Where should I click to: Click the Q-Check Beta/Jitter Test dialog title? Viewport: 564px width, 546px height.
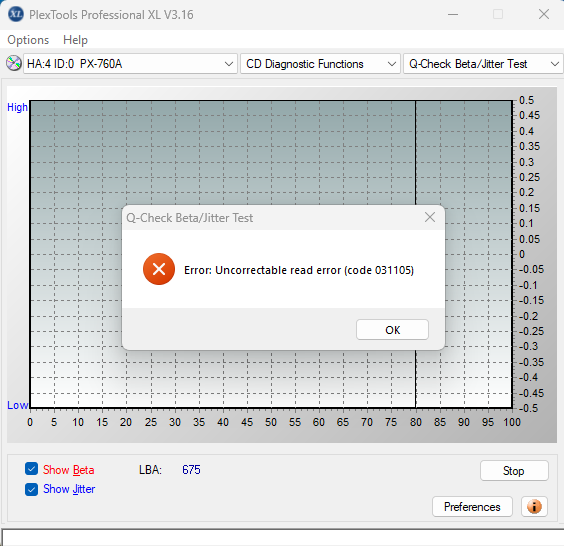tap(190, 218)
